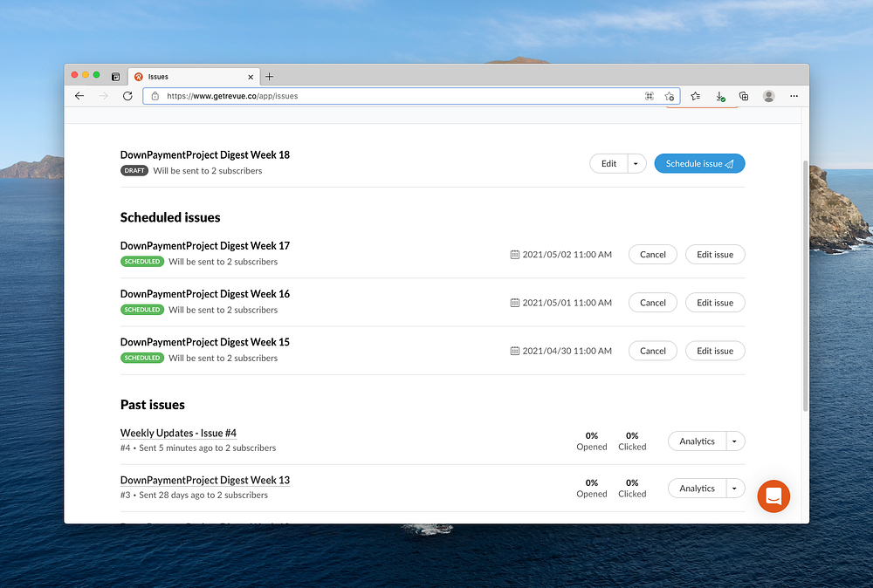Click the 2021/05/01 11:00 AM date
This screenshot has width=873, height=588.
coord(567,303)
